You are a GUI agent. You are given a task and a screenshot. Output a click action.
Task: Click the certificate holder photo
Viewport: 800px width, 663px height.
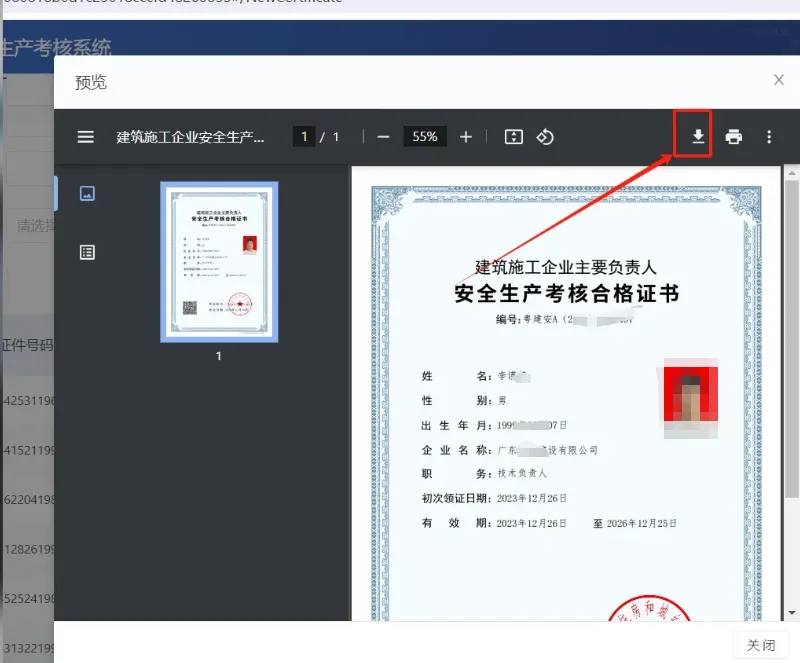[x=691, y=398]
